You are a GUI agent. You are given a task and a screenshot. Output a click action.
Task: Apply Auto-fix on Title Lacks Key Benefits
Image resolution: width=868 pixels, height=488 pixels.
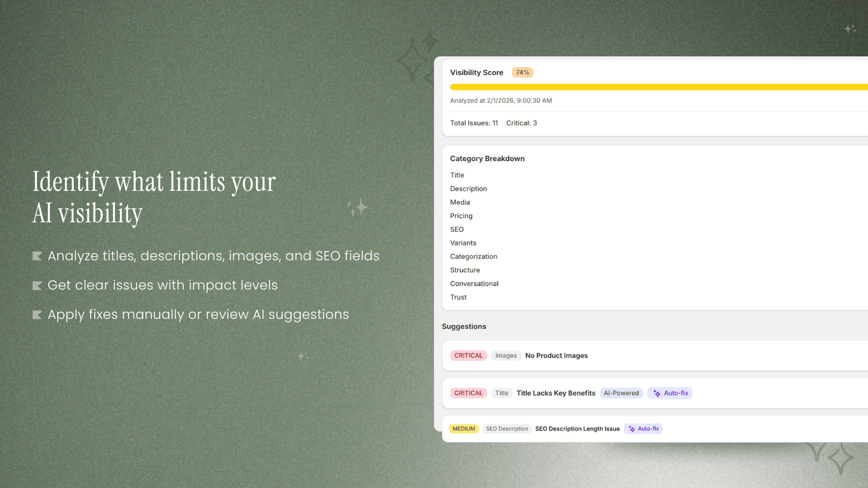coord(669,393)
